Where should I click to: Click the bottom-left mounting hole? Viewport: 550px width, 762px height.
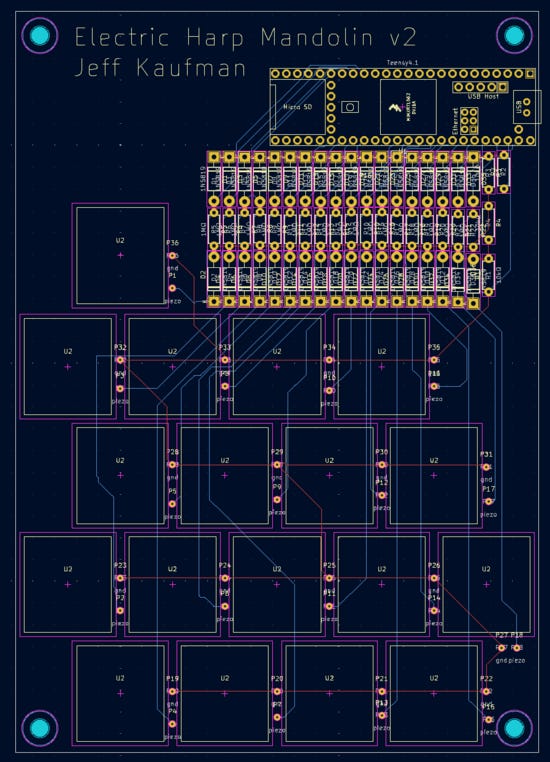pos(40,728)
